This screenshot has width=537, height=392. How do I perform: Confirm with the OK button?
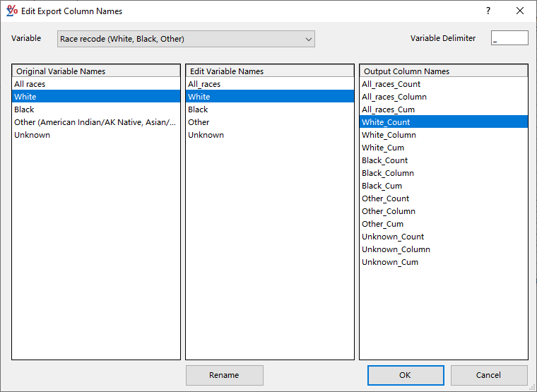(x=405, y=375)
